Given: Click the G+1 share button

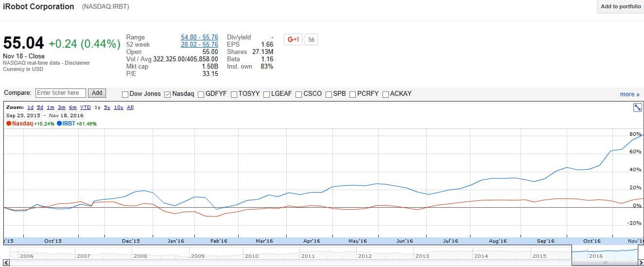Looking at the screenshot, I should click(x=293, y=39).
